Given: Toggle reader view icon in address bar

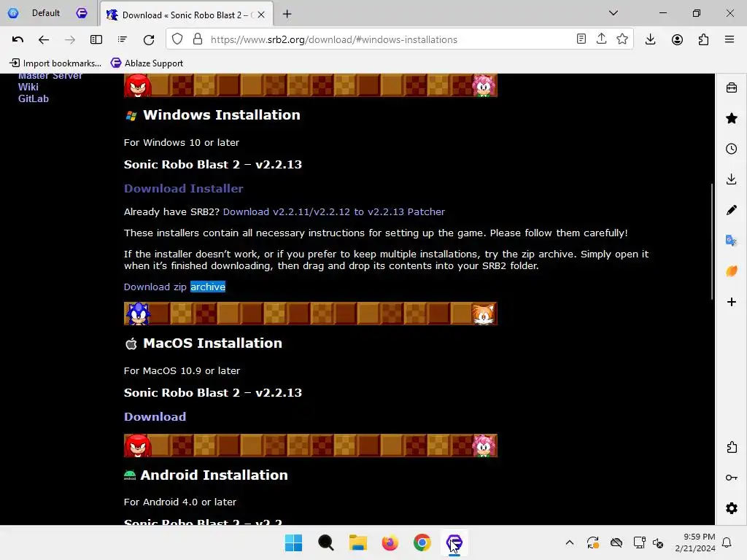Looking at the screenshot, I should pos(581,39).
